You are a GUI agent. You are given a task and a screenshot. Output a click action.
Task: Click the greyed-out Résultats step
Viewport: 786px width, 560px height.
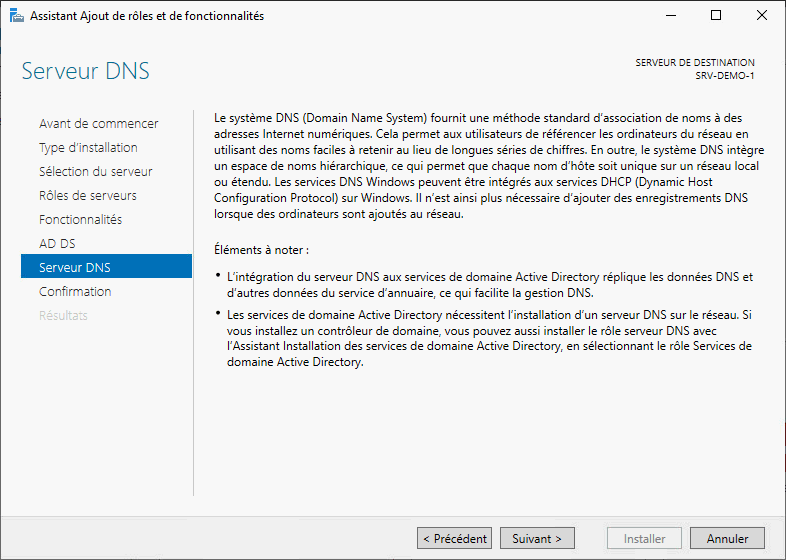pyautogui.click(x=63, y=316)
